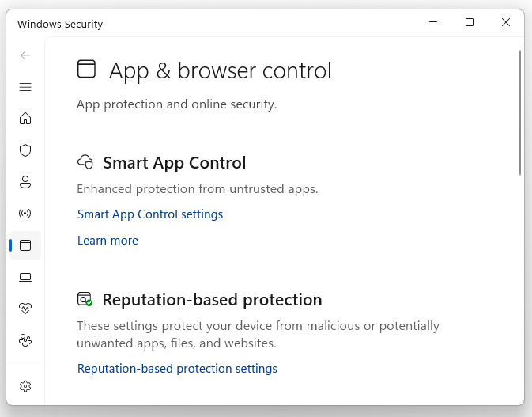Open the hamburger navigation menu
The width and height of the screenshot is (532, 417).
click(x=25, y=87)
